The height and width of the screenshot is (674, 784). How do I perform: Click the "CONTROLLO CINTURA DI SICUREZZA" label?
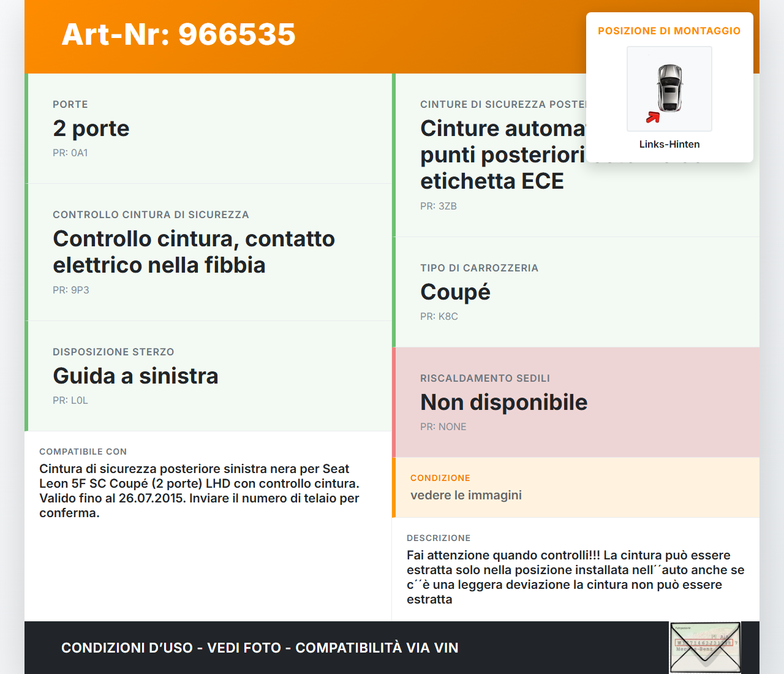pyautogui.click(x=151, y=214)
